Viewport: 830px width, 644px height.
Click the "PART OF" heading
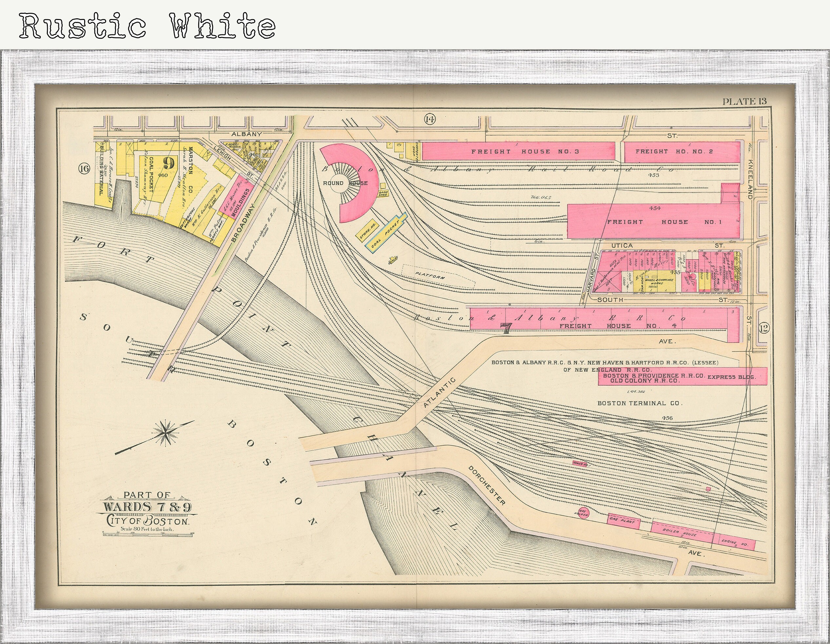click(147, 495)
